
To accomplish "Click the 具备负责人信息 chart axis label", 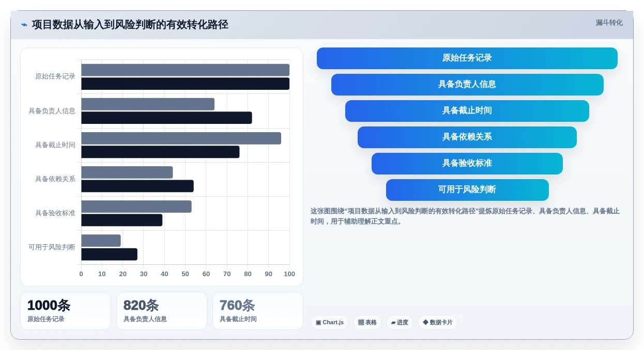I will (52, 111).
